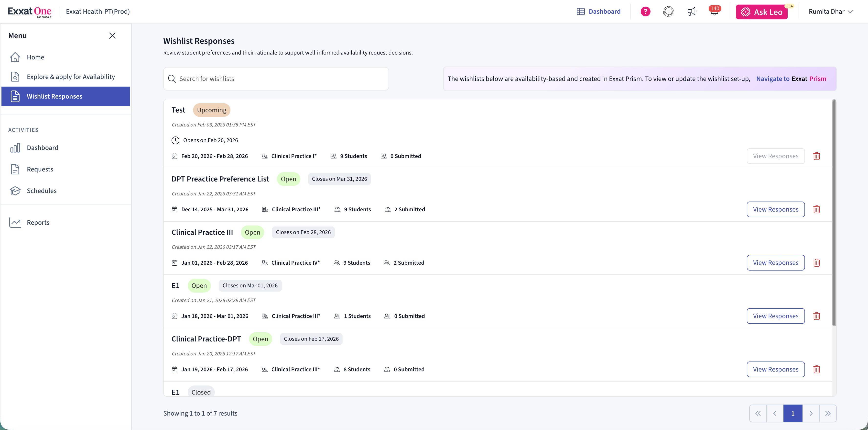Click the announcements megaphone icon
Screen dimensions: 868x430
[x=691, y=11]
